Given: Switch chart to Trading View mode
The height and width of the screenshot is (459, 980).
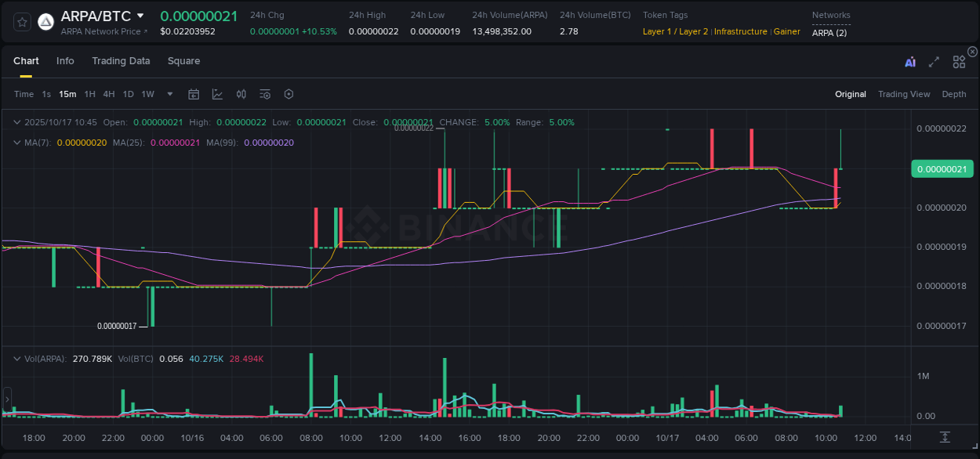Looking at the screenshot, I should click(904, 94).
